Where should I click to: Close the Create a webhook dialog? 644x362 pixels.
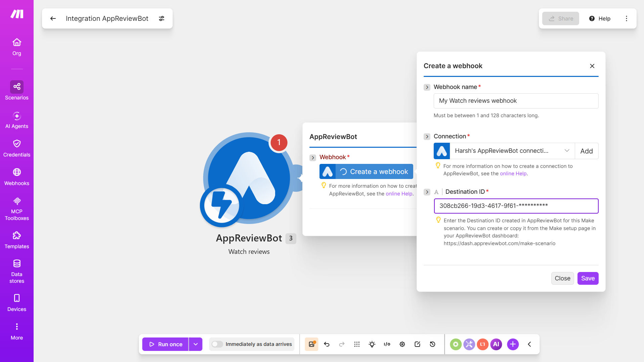[592, 66]
